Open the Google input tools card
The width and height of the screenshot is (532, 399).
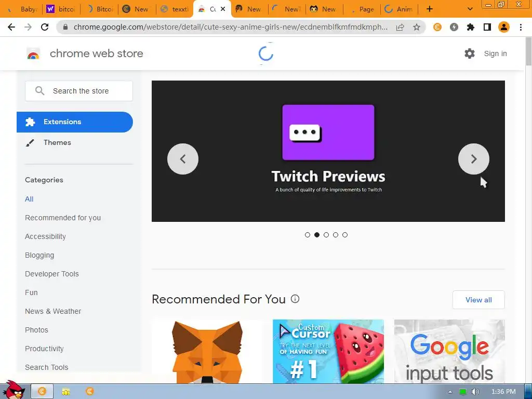click(x=449, y=352)
